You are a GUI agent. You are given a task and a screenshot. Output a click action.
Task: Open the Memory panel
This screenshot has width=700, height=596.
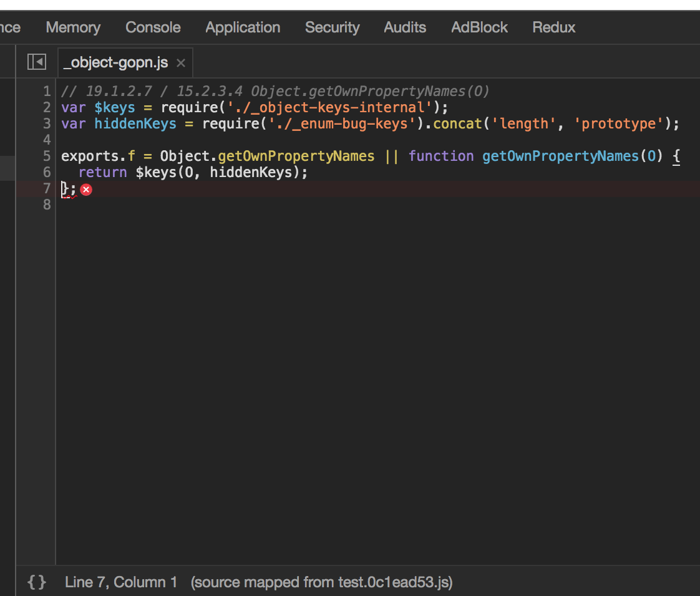point(72,27)
